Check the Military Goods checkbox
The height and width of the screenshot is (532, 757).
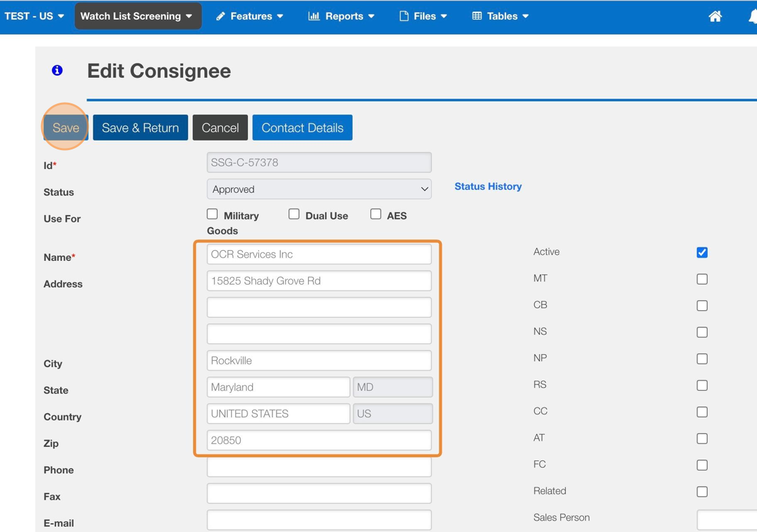(x=212, y=214)
